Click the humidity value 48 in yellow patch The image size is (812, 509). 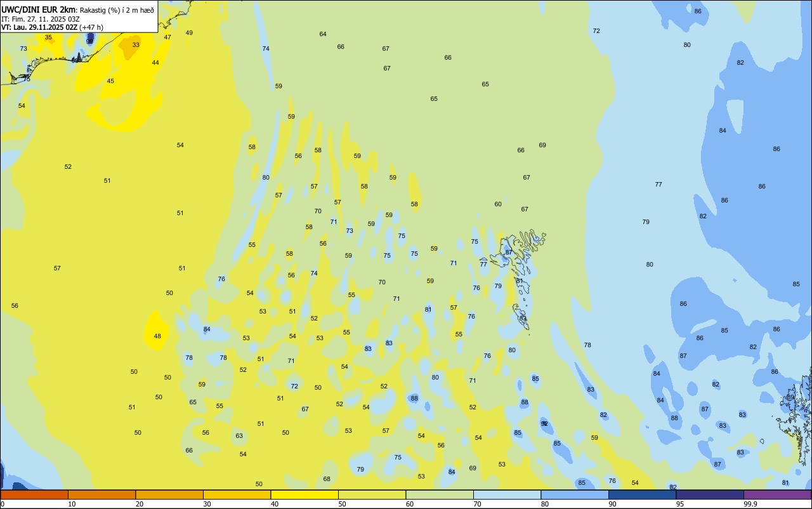click(157, 336)
